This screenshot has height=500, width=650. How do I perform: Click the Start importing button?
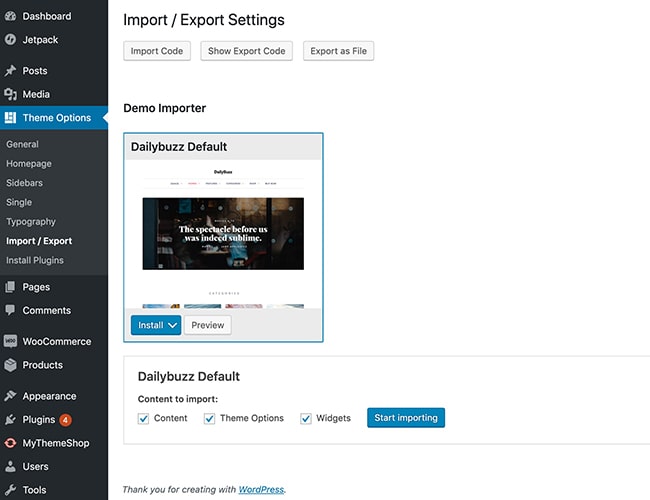(x=406, y=417)
